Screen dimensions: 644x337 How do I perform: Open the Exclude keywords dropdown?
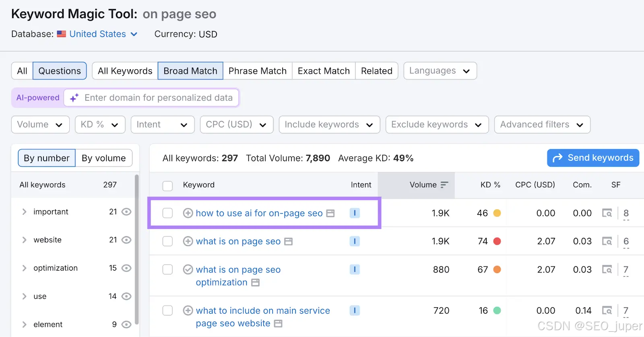coord(437,125)
